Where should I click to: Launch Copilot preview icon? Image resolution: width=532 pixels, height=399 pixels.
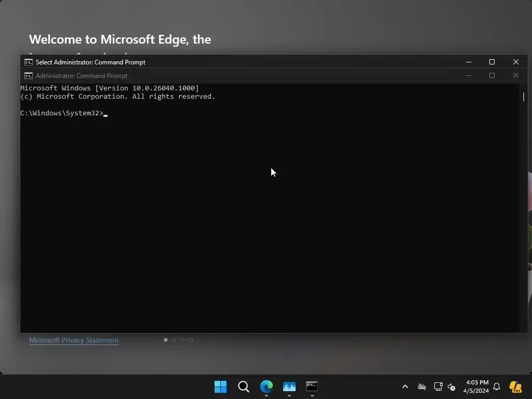tap(515, 387)
